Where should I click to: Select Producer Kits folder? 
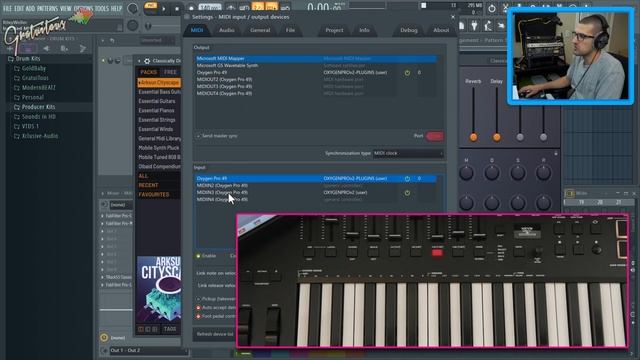(38, 107)
